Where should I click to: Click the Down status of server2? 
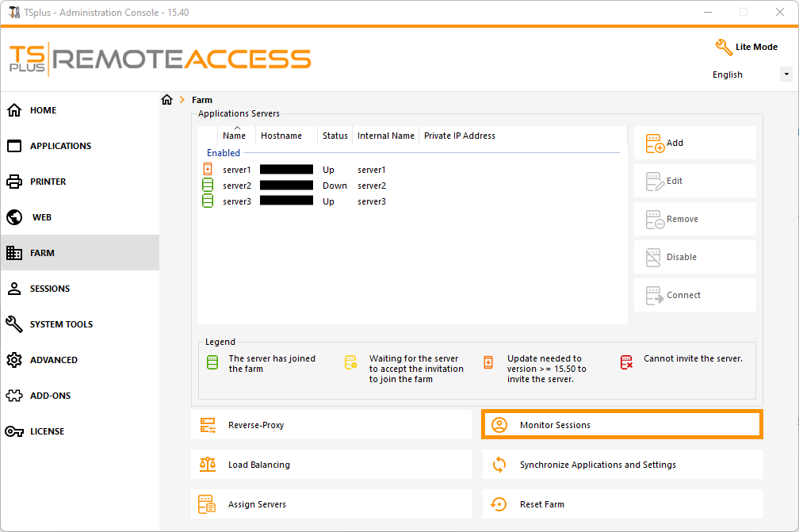click(335, 186)
